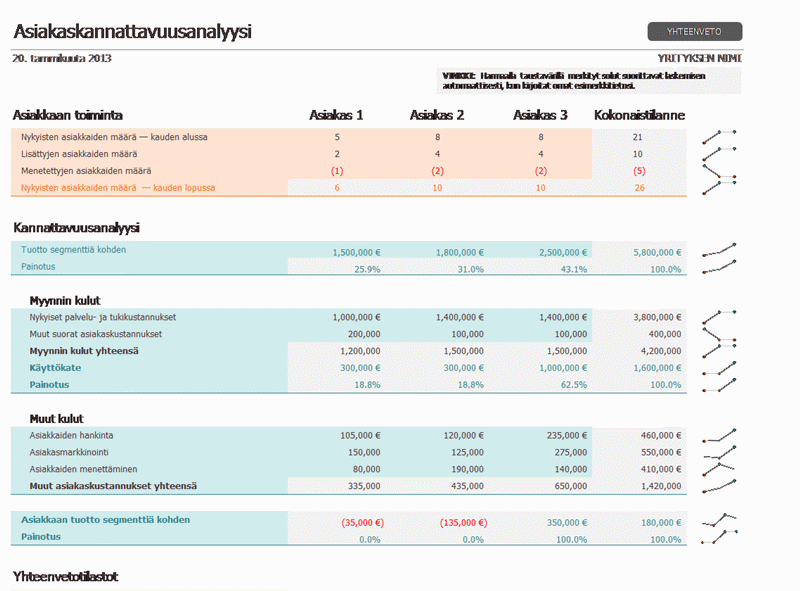Select Asiakas 2 revenue 1,800,000 € cell
This screenshot has width=800, height=591.
(x=460, y=252)
